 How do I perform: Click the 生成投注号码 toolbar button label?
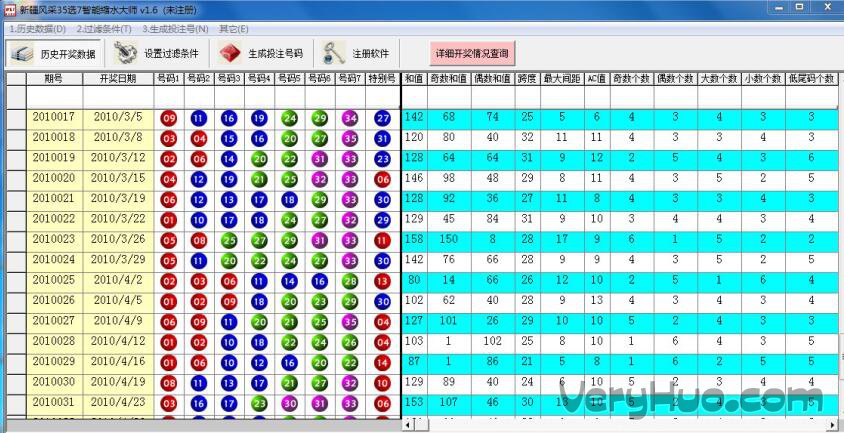(276, 54)
